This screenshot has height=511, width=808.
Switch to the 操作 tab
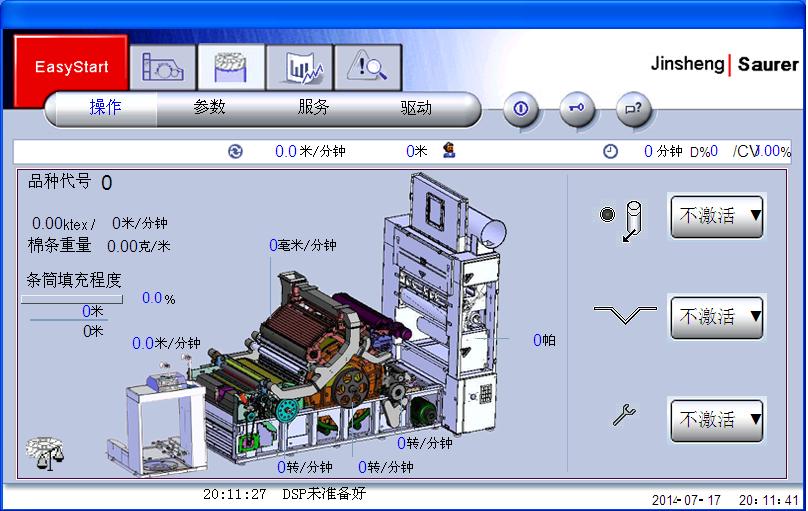point(105,108)
